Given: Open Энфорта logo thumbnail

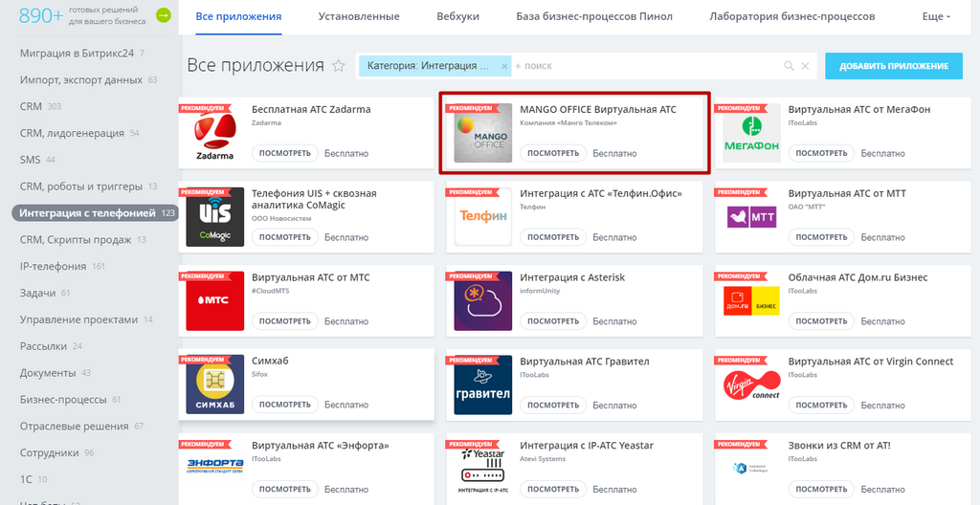Looking at the screenshot, I should point(214,468).
